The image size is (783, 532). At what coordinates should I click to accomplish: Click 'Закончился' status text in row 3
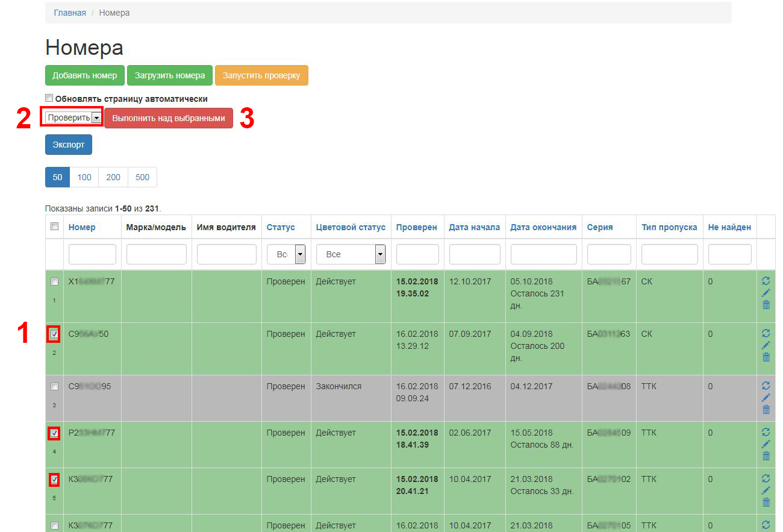pyautogui.click(x=338, y=386)
